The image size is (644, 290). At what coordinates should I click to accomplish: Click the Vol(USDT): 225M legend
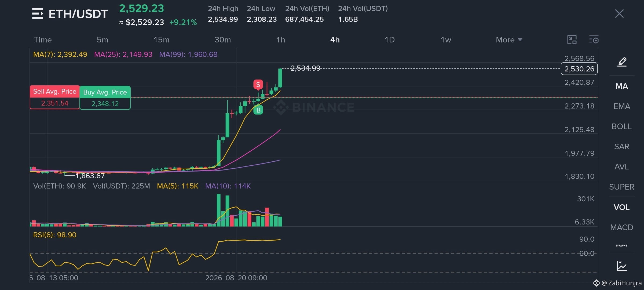pyautogui.click(x=121, y=186)
